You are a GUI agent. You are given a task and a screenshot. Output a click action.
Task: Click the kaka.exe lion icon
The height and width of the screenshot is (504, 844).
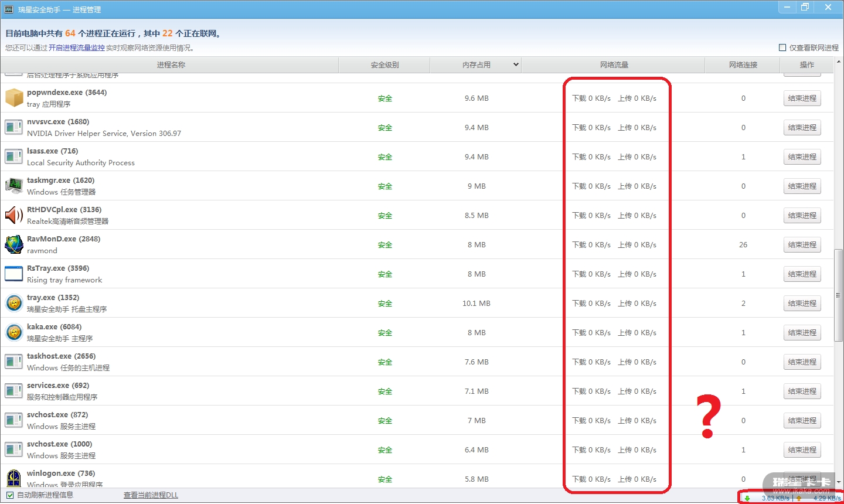tap(14, 332)
